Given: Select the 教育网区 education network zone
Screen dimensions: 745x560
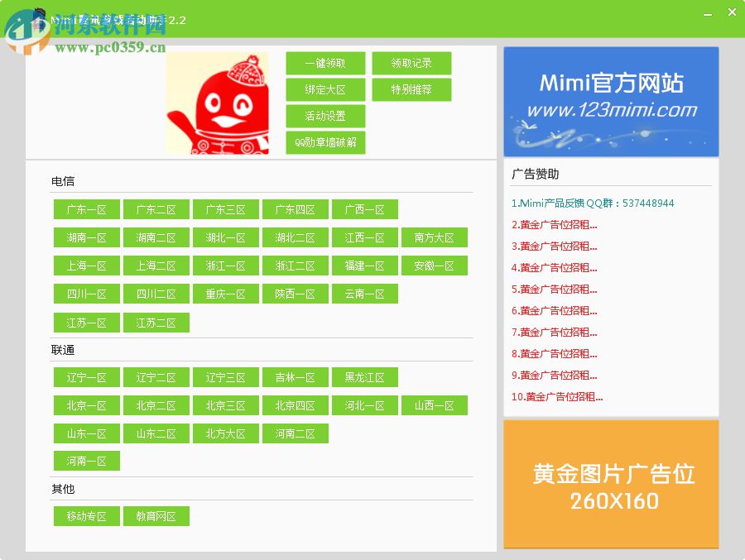Looking at the screenshot, I should click(x=156, y=516).
